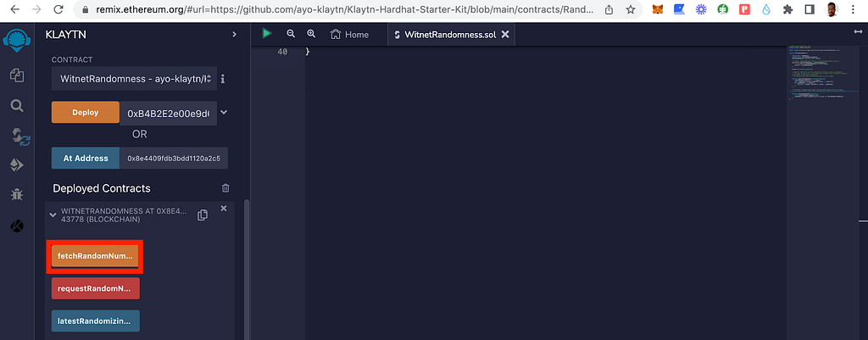The height and width of the screenshot is (340, 868).
Task: Edit the Deploy constructor address field
Action: point(169,113)
